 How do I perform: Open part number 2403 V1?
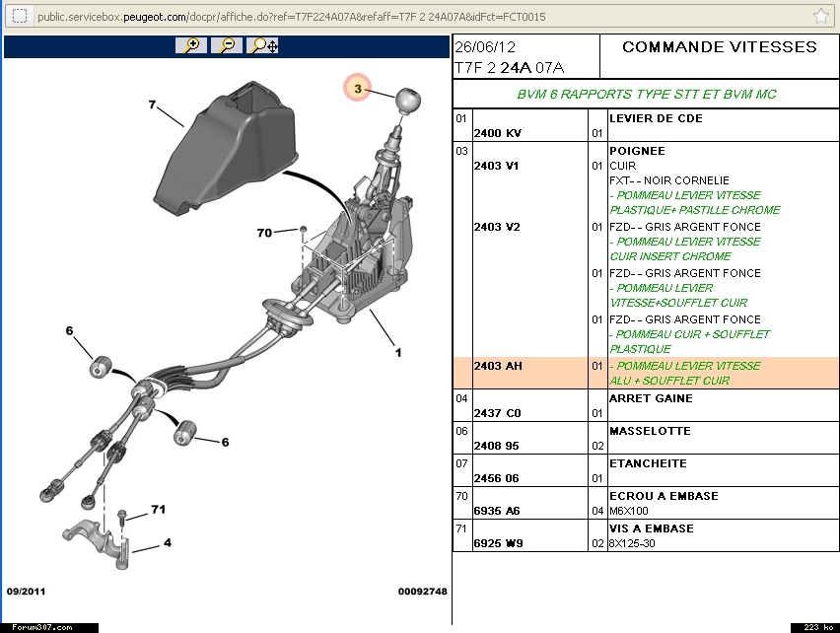[x=496, y=166]
